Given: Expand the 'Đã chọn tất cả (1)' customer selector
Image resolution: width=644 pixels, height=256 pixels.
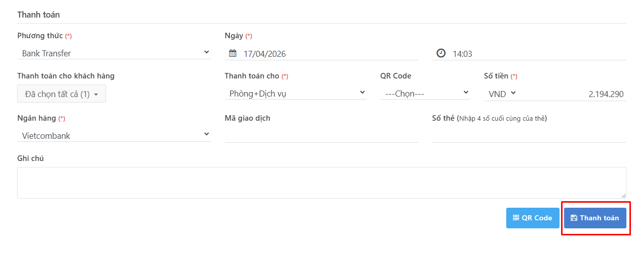Looking at the screenshot, I should click(x=61, y=94).
